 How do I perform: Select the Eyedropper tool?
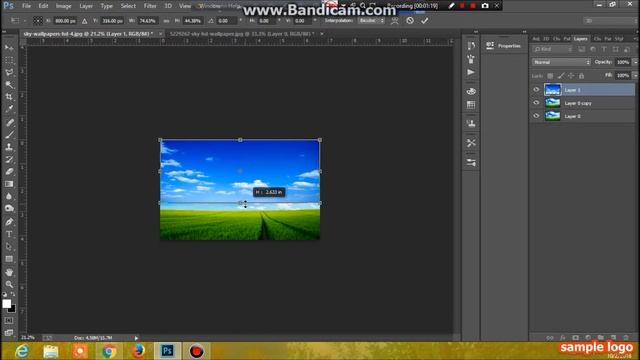[x=9, y=109]
